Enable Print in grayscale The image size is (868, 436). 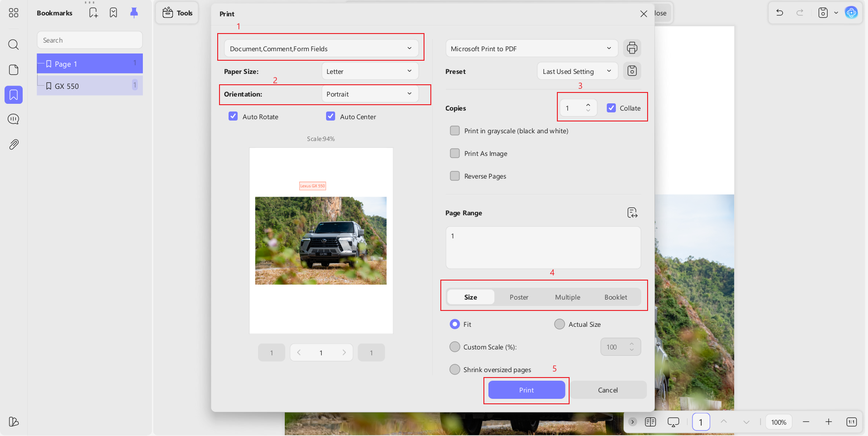[455, 131]
